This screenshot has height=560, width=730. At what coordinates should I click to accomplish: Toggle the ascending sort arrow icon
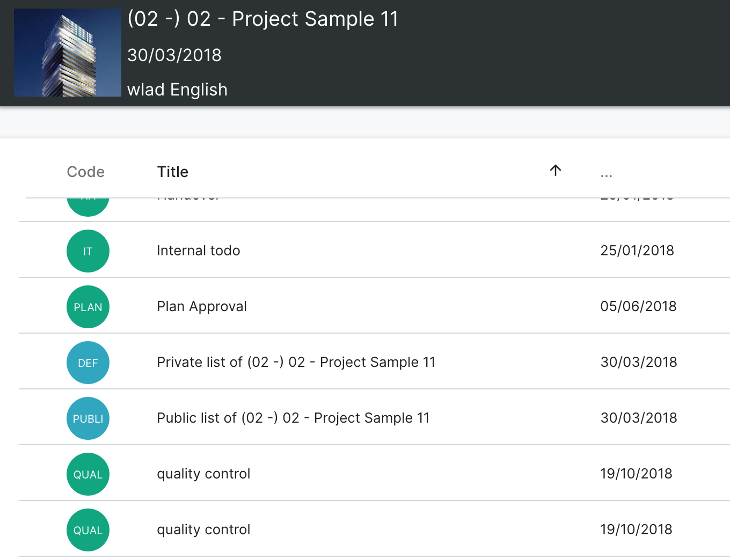pos(556,171)
